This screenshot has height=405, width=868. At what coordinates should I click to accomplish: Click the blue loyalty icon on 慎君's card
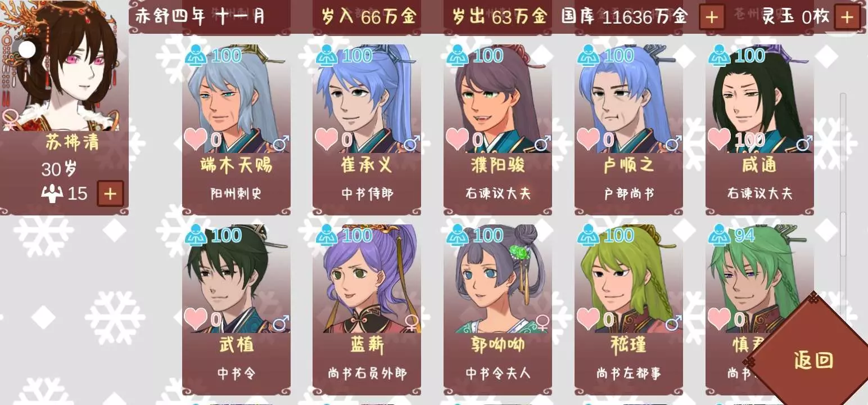coord(719,235)
